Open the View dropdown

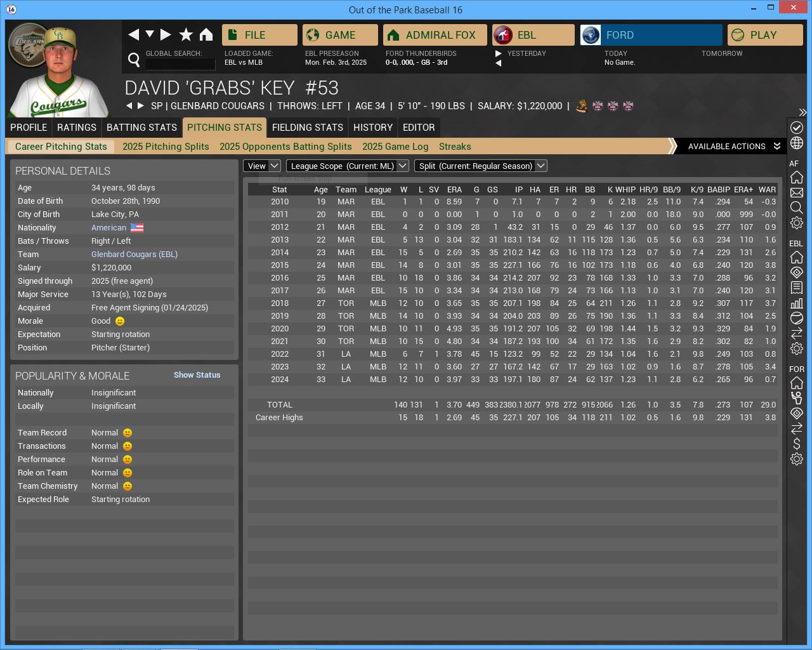click(262, 166)
